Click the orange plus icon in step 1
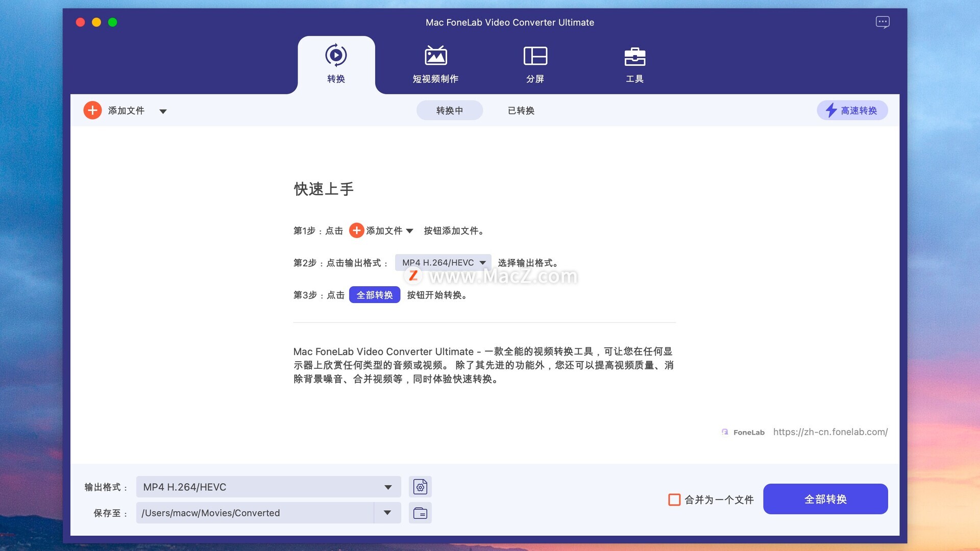This screenshot has width=980, height=551. click(x=356, y=231)
